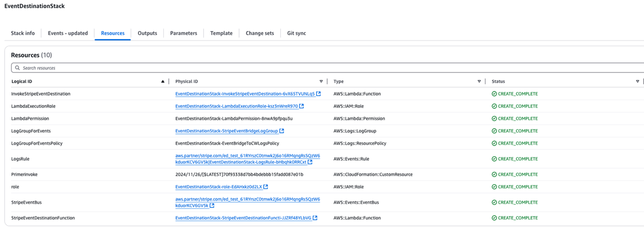Screen dimensions: 644x237
Task: Open the Outputs tab
Action: click(147, 33)
